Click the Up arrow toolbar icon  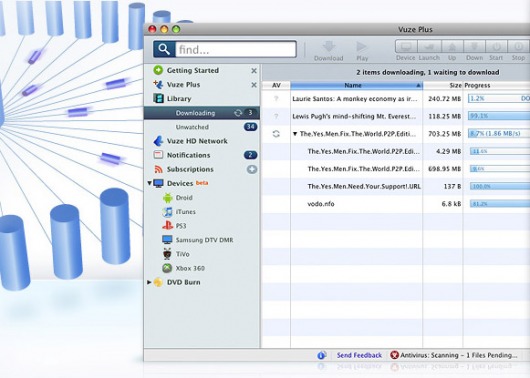[452, 46]
